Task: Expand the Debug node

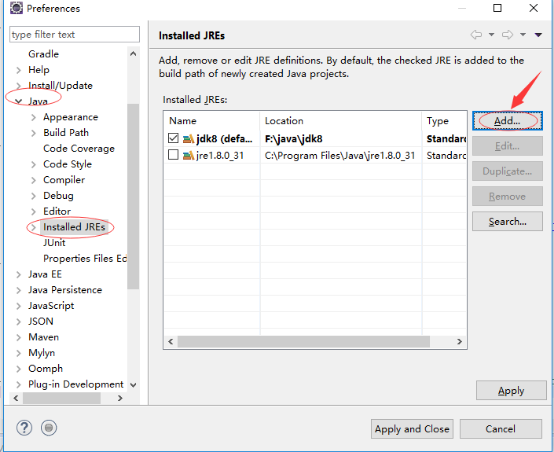Action: point(34,196)
